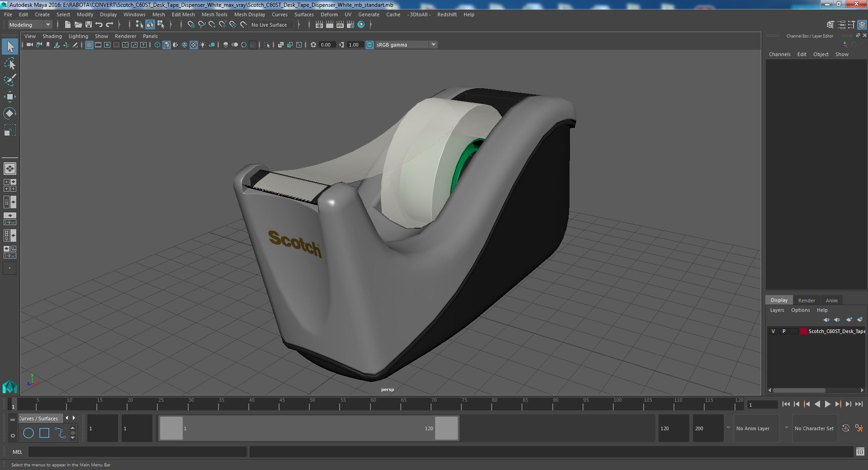Go to next shelf tab arrow
Image resolution: width=868 pixels, height=470 pixels.
pyautogui.click(x=74, y=418)
